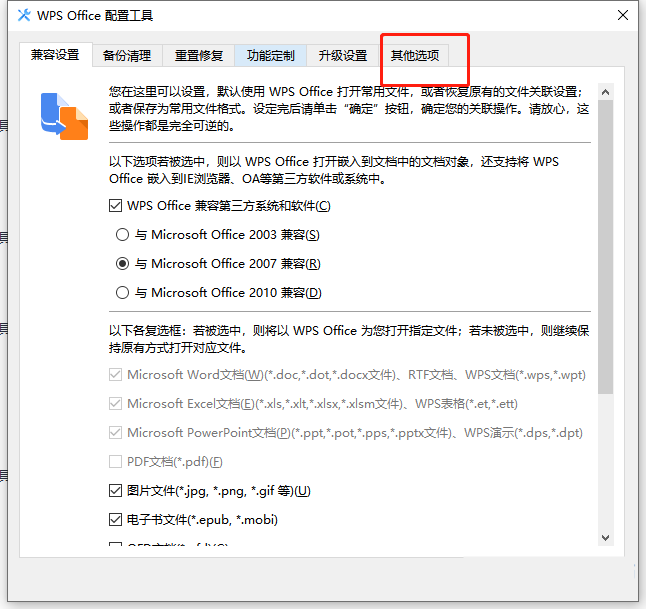Select Microsoft Office 2003 兼容 radio option
Screen dimensions: 646x609
(x=122, y=234)
